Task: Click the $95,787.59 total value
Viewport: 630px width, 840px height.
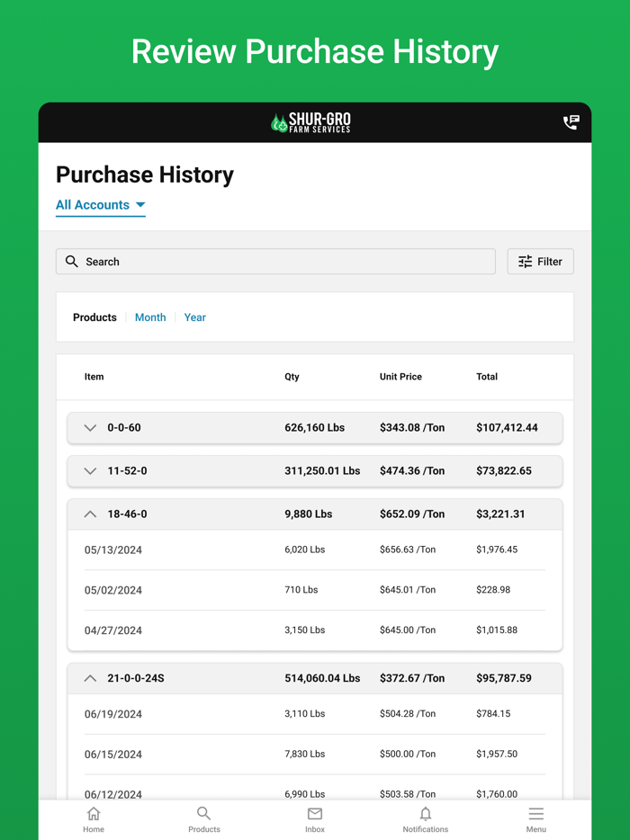Action: [504, 678]
